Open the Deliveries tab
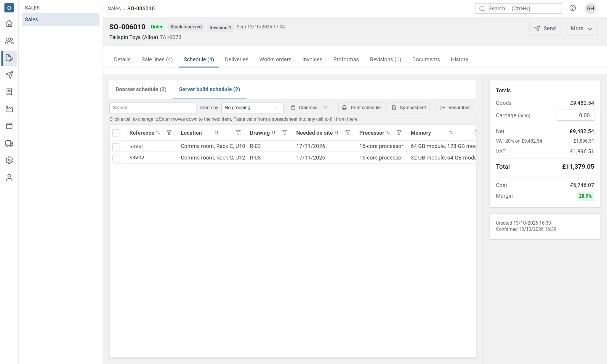607x364 pixels. point(237,59)
